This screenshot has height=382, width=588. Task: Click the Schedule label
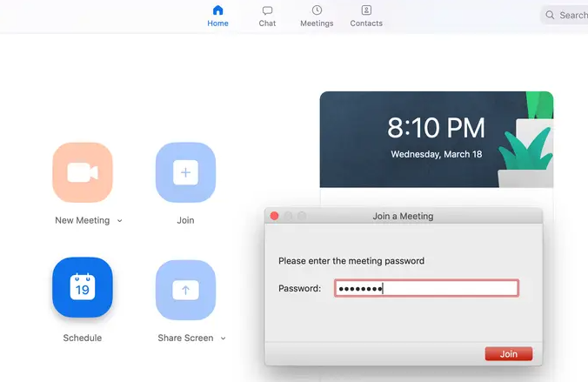pos(82,338)
